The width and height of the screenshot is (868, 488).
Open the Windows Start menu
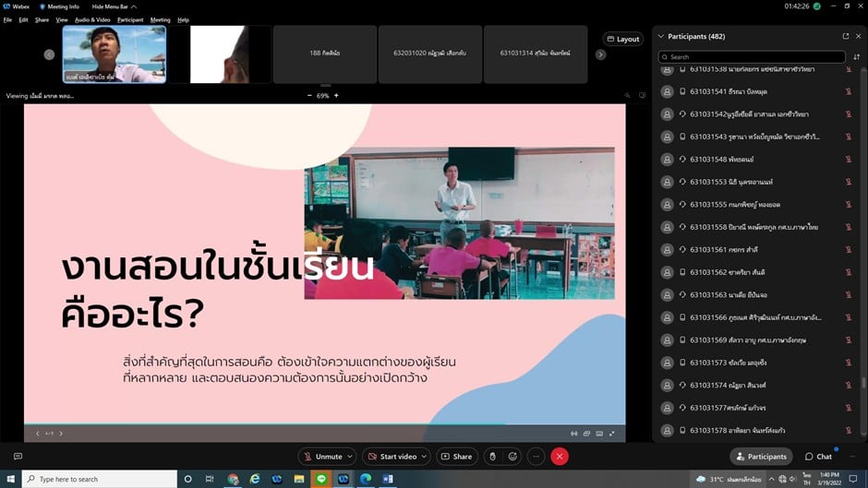coord(10,479)
